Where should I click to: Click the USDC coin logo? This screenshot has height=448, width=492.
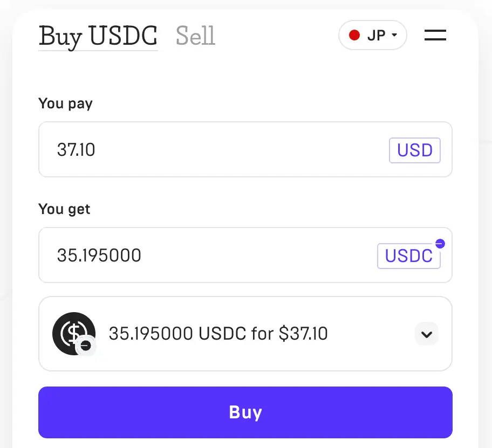[73, 333]
